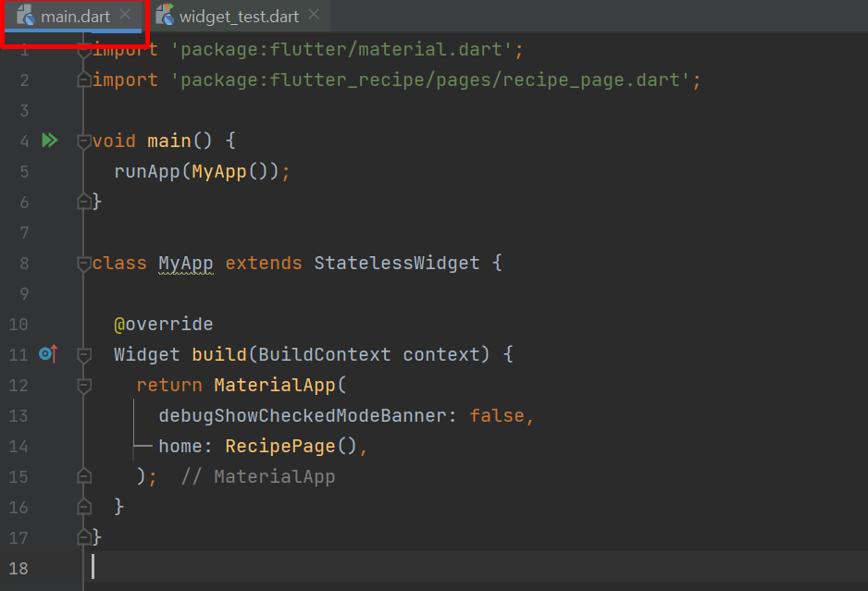This screenshot has height=591, width=868.
Task: Click the import fold end marker on line 2
Action: pyautogui.click(x=84, y=80)
